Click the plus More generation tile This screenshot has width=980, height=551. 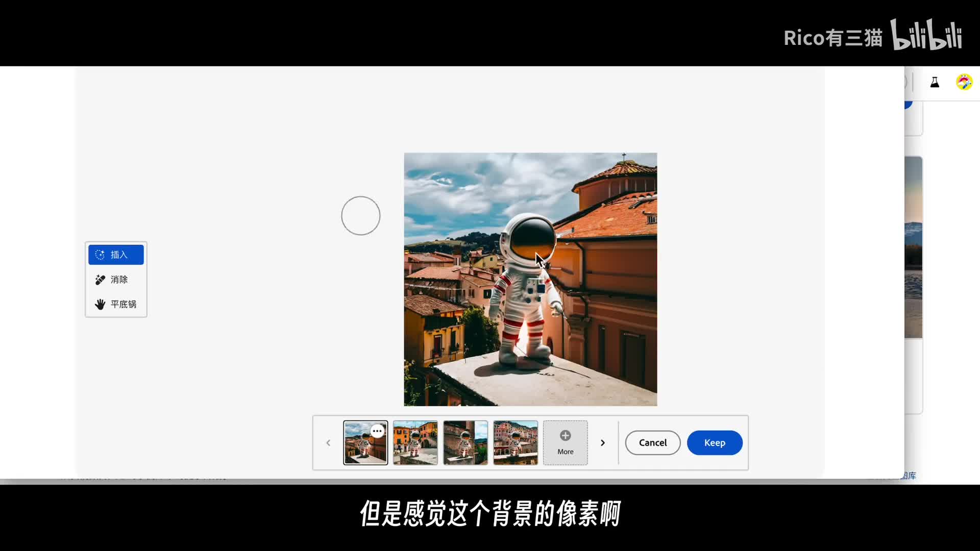[565, 442]
